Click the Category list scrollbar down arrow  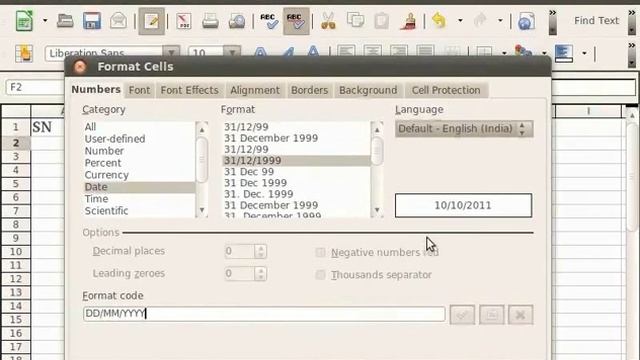coord(202,210)
